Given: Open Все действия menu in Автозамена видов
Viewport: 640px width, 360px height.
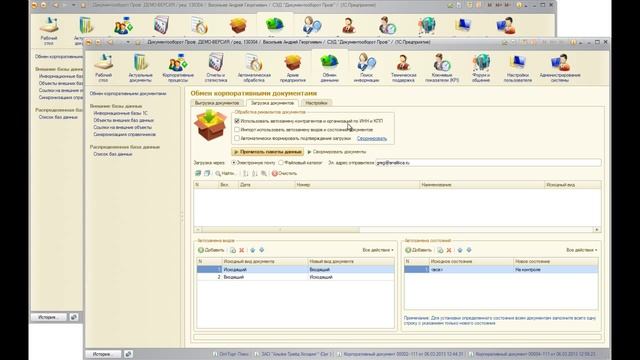Looking at the screenshot, I should (378, 250).
